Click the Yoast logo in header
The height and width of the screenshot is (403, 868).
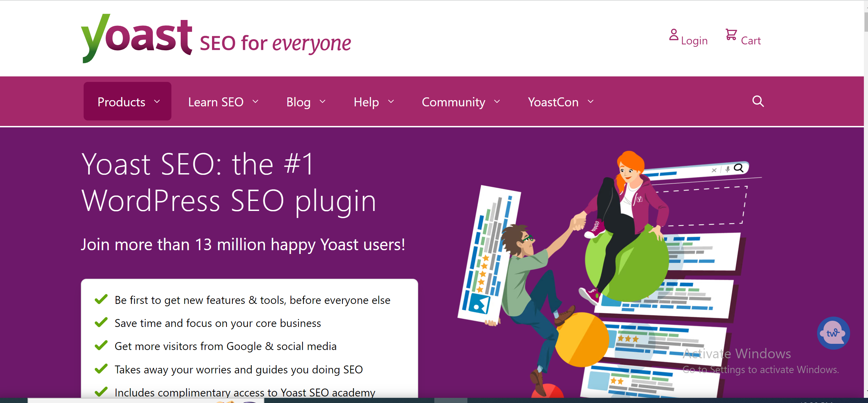click(x=136, y=38)
